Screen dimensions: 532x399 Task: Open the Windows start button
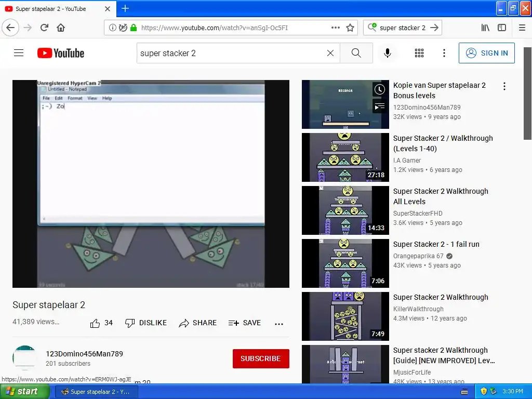click(25, 392)
